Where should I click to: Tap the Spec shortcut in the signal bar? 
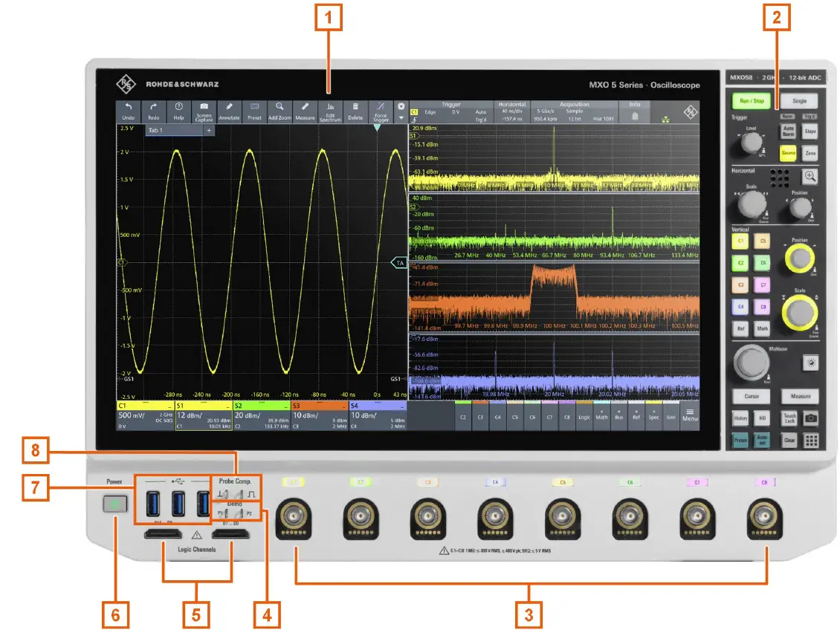coord(653,416)
